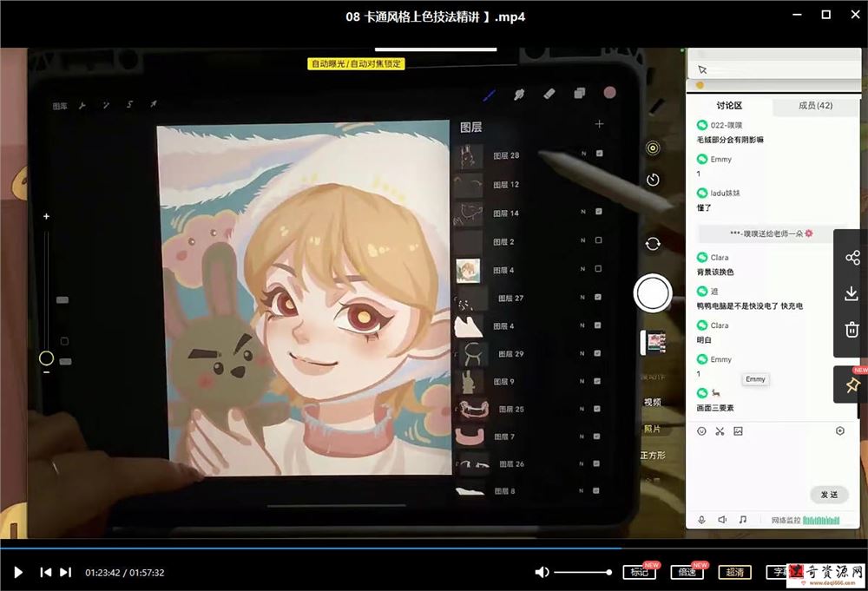Image resolution: width=868 pixels, height=591 pixels.
Task: Click the 标记 mark button
Action: pos(640,572)
